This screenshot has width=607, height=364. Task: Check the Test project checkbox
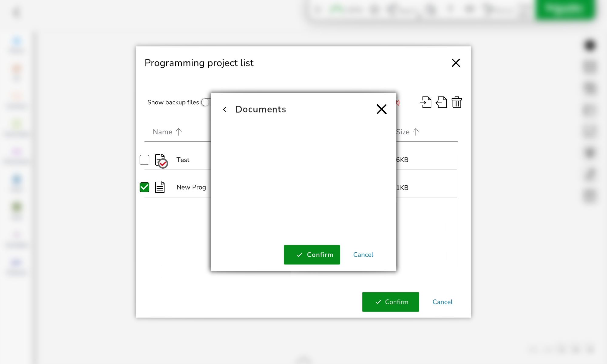click(x=144, y=160)
